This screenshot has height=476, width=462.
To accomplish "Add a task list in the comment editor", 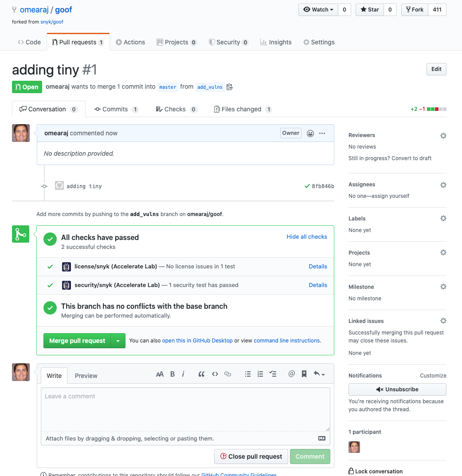I will point(273,374).
